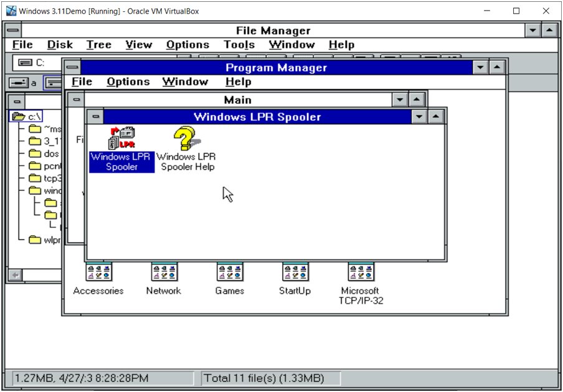Open File Manager's File menu
Image resolution: width=563 pixels, height=392 pixels.
pos(22,44)
